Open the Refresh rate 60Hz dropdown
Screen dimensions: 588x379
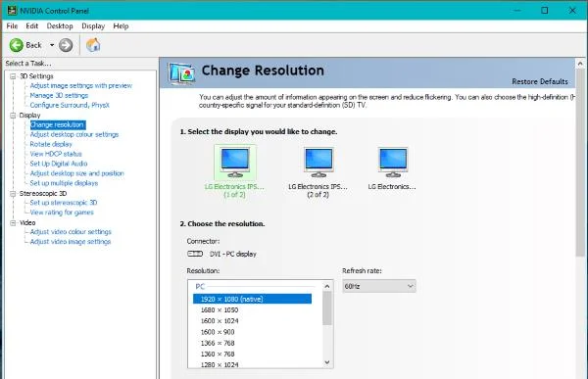[x=378, y=286]
